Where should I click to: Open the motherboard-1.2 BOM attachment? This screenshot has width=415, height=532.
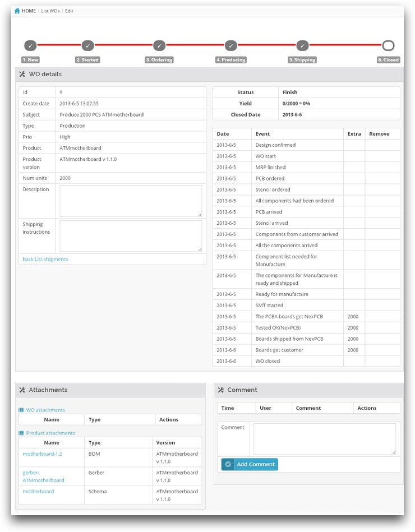click(43, 454)
